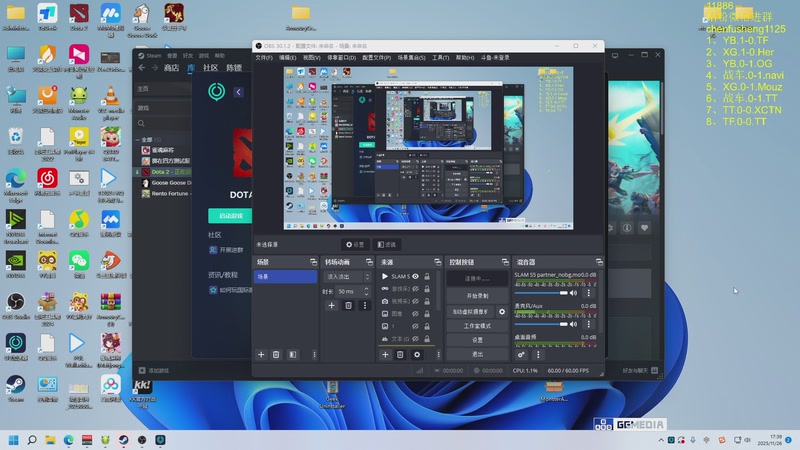The width and height of the screenshot is (800, 450).
Task: Delete the selected scene using the 场景 dock trash icon
Action: (x=276, y=355)
